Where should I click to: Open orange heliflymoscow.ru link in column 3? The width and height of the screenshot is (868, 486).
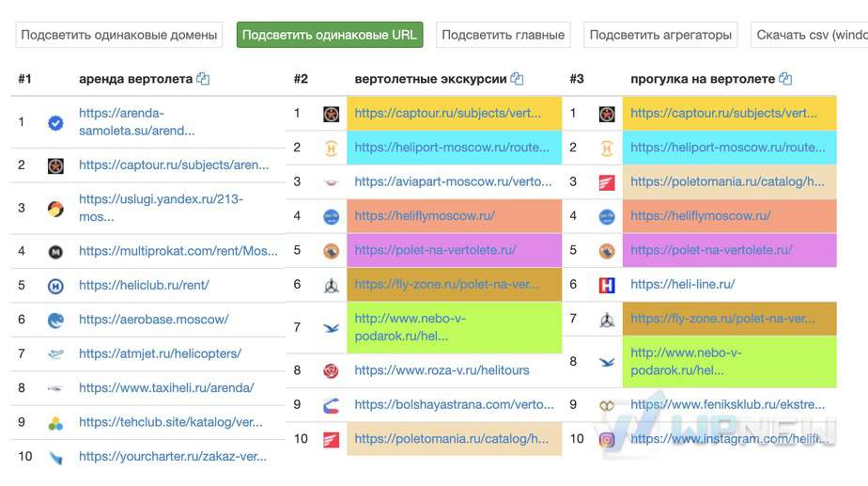[x=700, y=216]
